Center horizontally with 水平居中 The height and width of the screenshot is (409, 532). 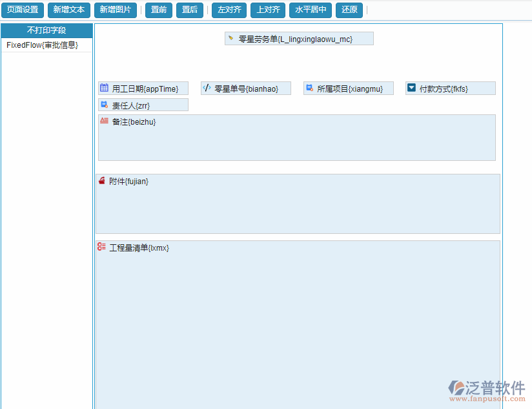click(311, 10)
